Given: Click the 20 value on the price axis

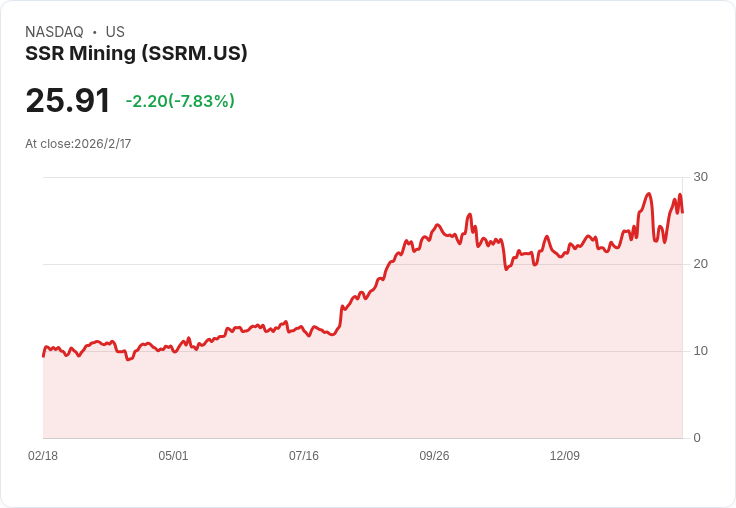Looking at the screenshot, I should (700, 264).
